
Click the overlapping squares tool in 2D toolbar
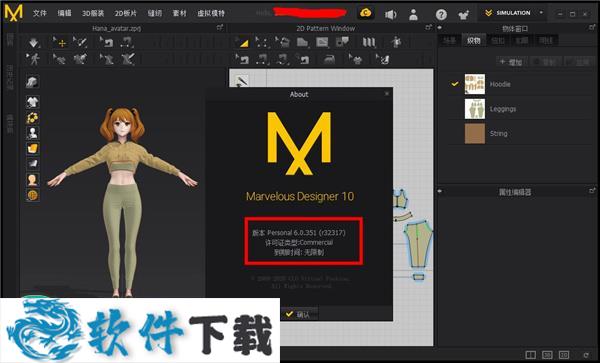click(x=342, y=41)
